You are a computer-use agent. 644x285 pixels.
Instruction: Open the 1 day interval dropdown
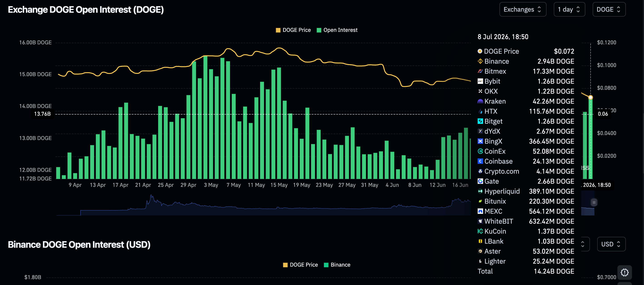click(x=569, y=10)
